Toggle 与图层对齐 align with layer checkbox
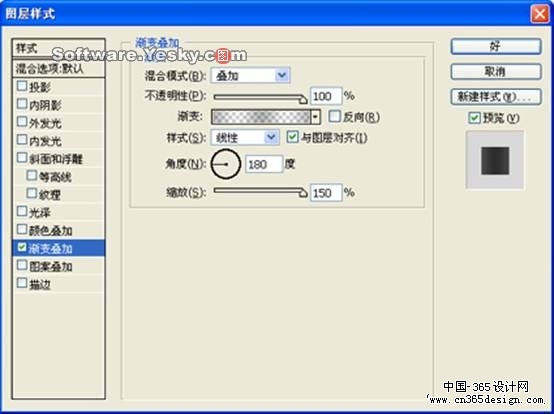This screenshot has width=554, height=414. (x=292, y=137)
